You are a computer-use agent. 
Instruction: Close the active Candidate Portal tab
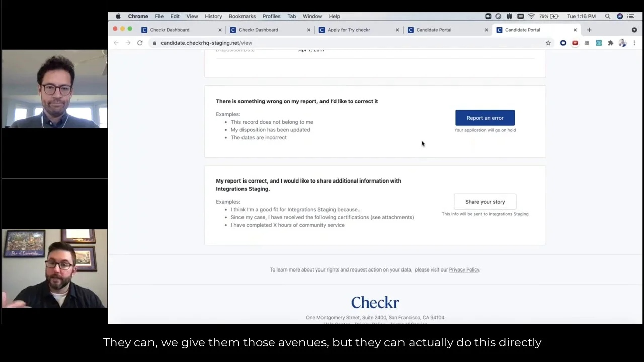[575, 30]
